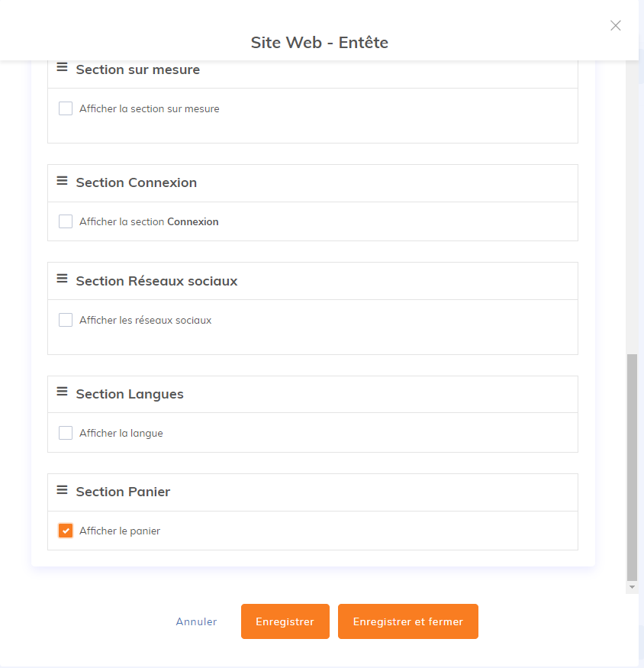Click the vertical scrollbar thumb

(632, 466)
